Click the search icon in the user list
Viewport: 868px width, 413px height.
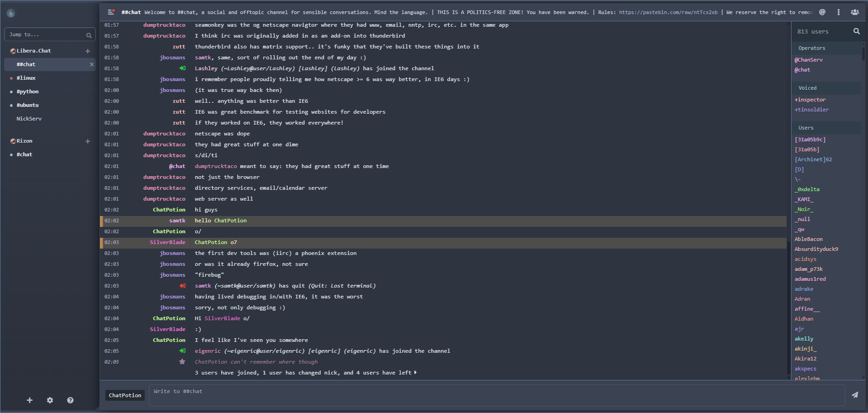(856, 31)
